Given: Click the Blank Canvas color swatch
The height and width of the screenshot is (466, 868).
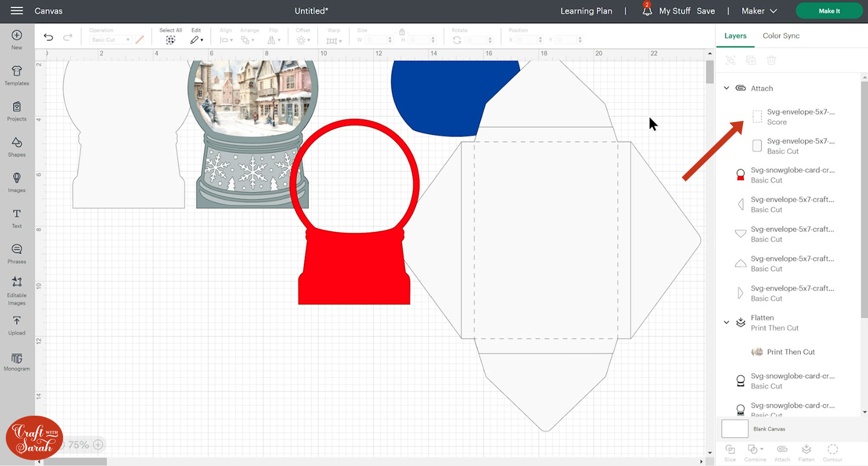Looking at the screenshot, I should [x=735, y=429].
